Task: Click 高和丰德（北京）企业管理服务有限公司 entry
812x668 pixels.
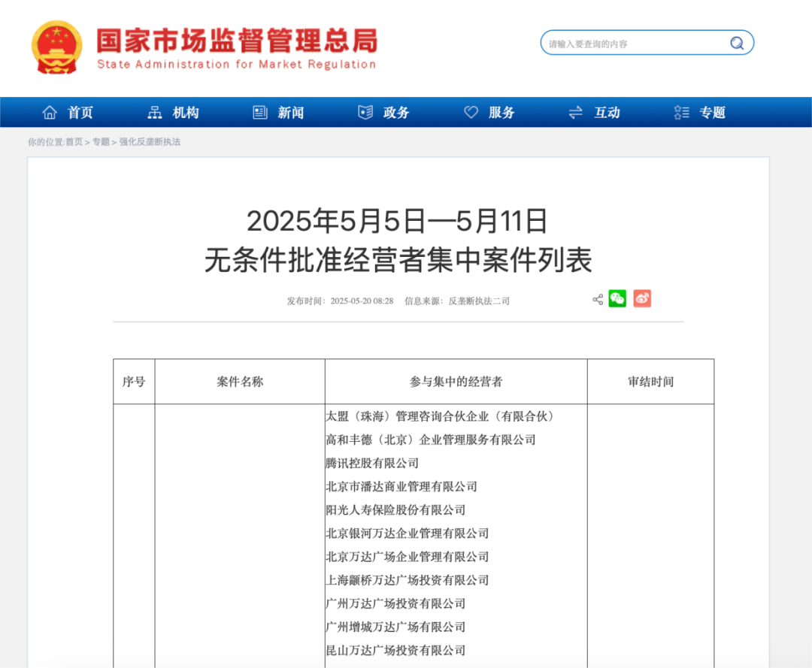Action: point(431,440)
